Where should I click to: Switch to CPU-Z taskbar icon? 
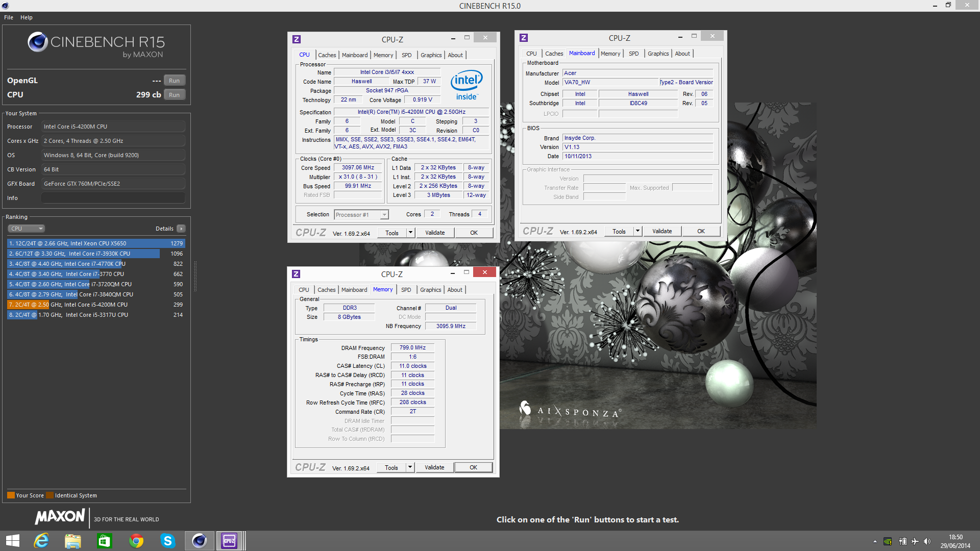click(229, 541)
